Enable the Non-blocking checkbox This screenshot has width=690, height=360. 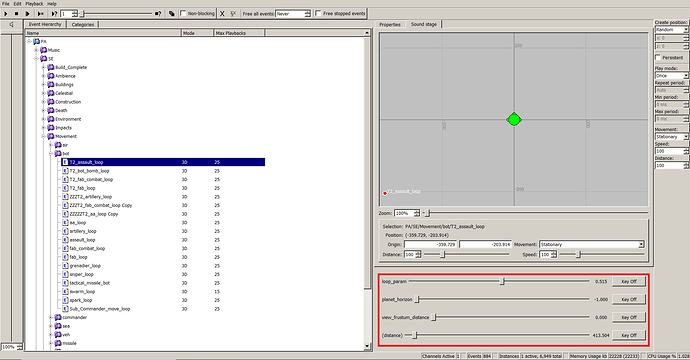184,13
